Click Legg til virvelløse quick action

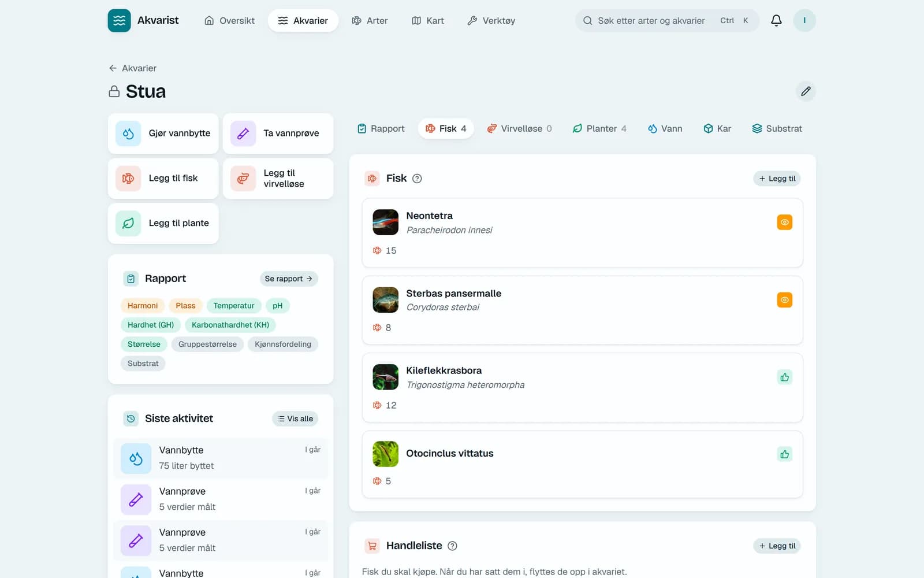278,179
